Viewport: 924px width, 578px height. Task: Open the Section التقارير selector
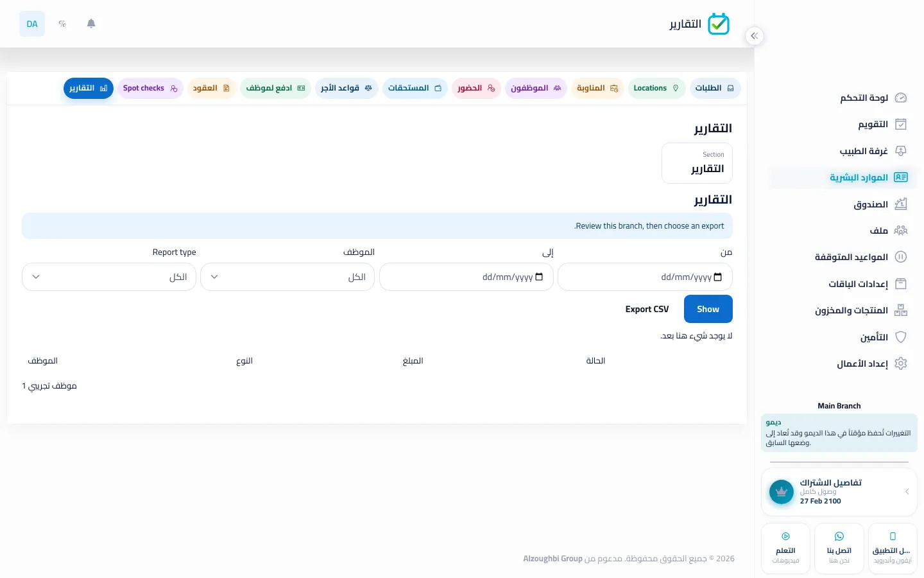tap(697, 163)
